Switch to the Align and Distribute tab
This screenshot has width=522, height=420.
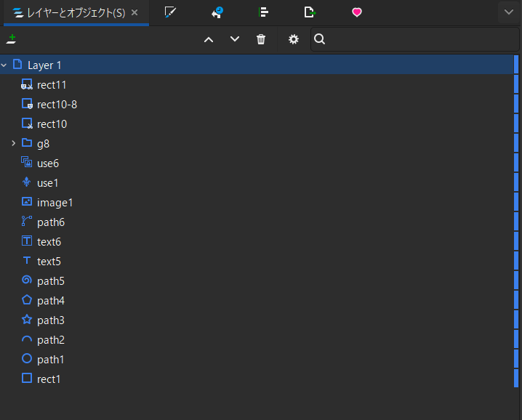(x=263, y=12)
